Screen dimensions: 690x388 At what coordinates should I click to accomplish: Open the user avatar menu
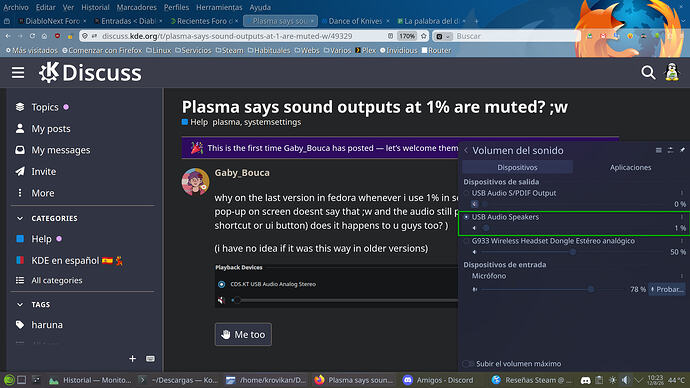672,72
